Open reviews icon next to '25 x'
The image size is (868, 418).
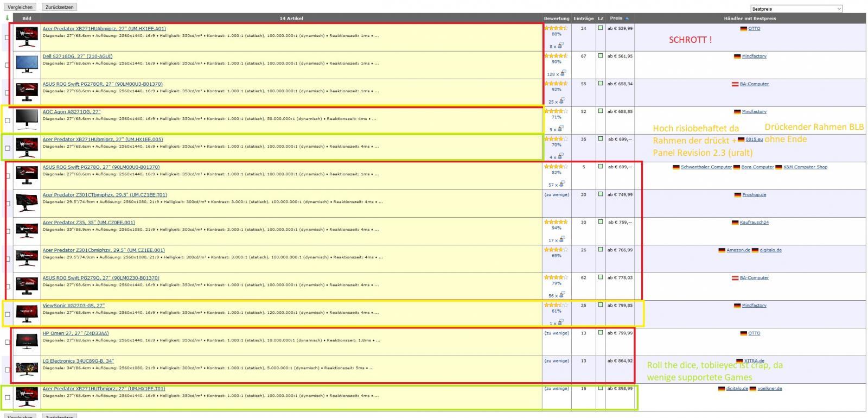[561, 101]
